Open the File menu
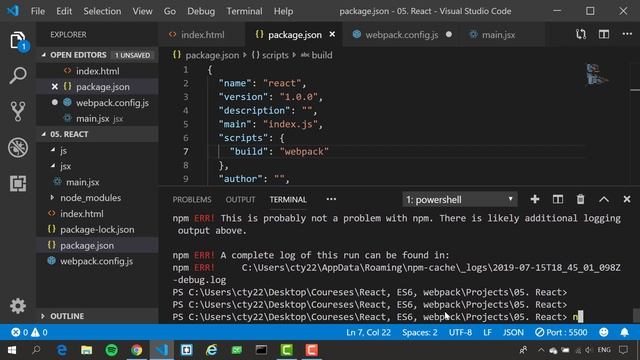 coord(38,11)
